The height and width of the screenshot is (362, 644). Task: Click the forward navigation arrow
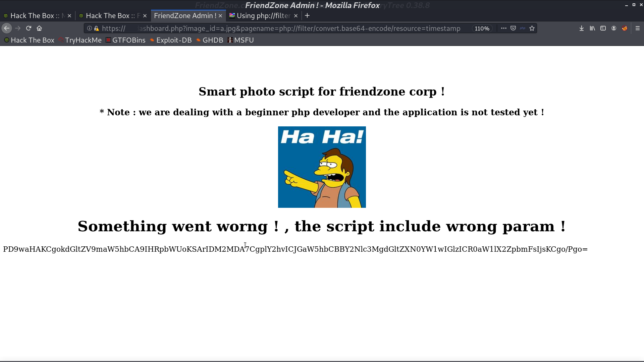18,28
